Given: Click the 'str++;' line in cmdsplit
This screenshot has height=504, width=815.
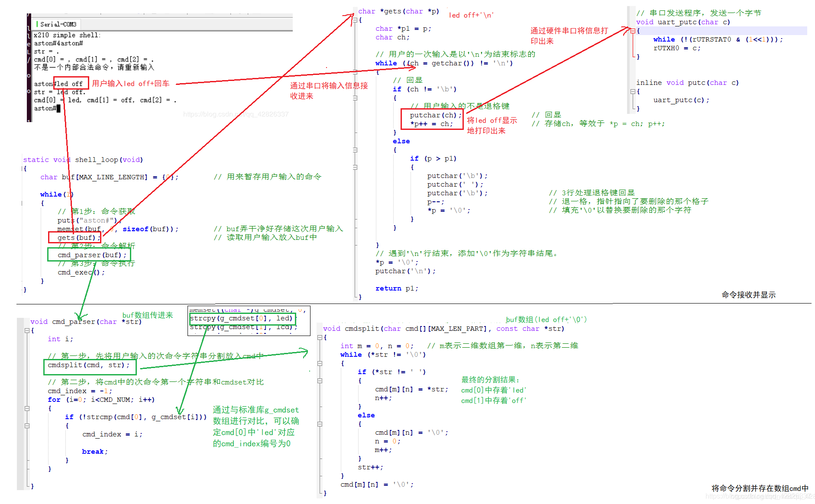Looking at the screenshot, I should click(371, 467).
